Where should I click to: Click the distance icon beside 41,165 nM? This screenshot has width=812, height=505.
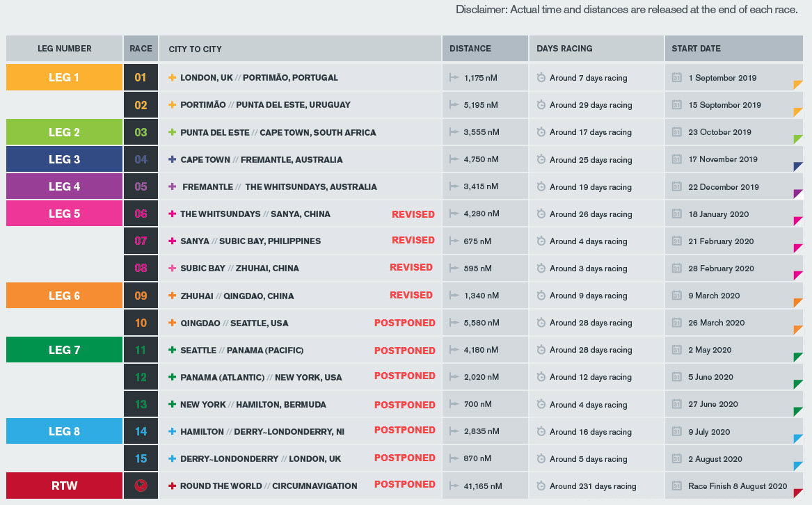454,486
